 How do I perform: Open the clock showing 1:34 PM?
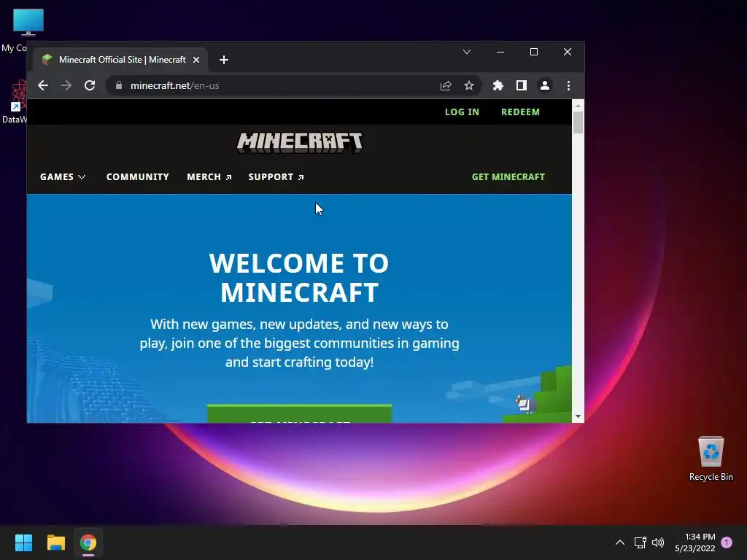pyautogui.click(x=695, y=542)
